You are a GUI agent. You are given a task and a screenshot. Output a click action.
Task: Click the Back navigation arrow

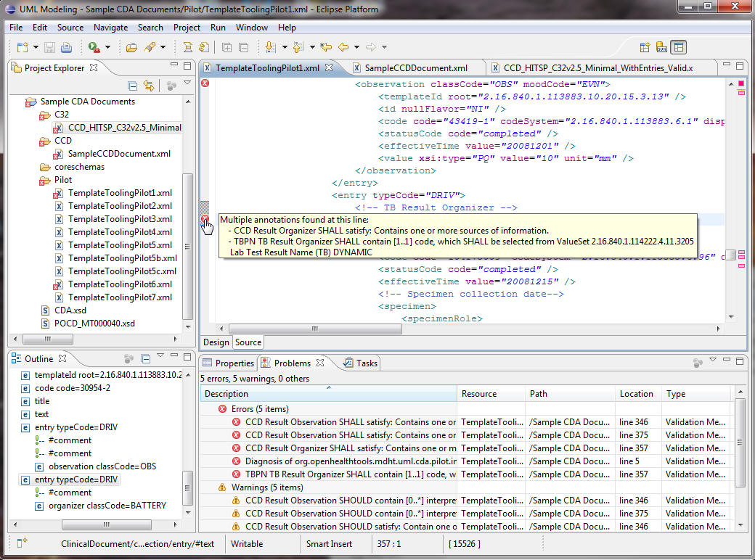pos(343,48)
